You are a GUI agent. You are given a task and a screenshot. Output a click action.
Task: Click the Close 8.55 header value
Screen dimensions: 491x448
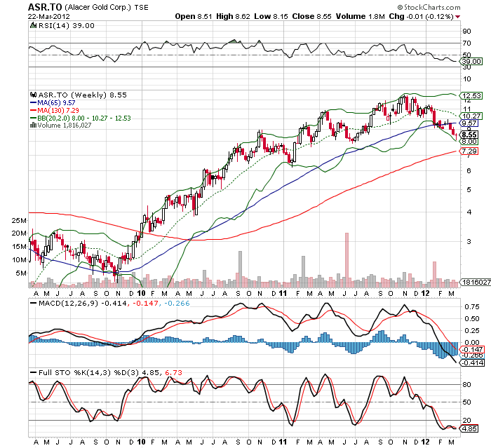coord(311,16)
